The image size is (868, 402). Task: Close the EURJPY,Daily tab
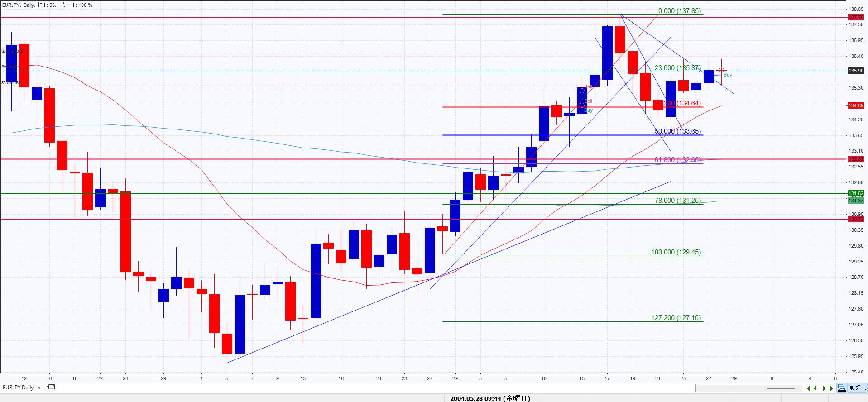39,388
